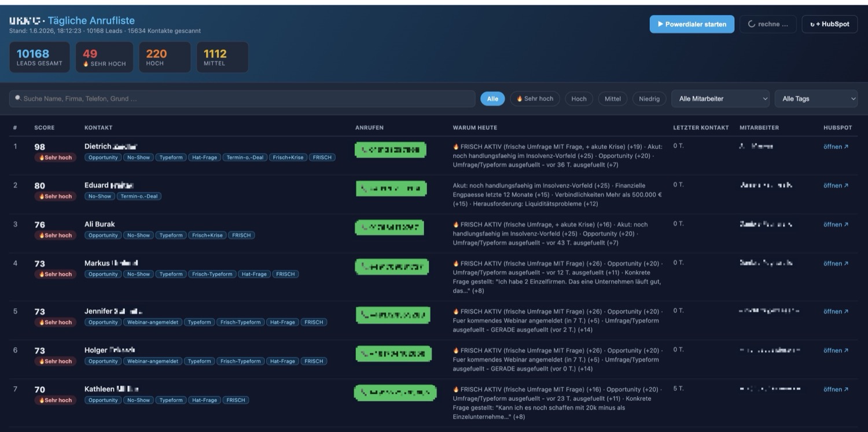Image resolution: width=868 pixels, height=432 pixels.
Task: Click the Typeform tag in Ali Burak's row
Action: (x=171, y=235)
